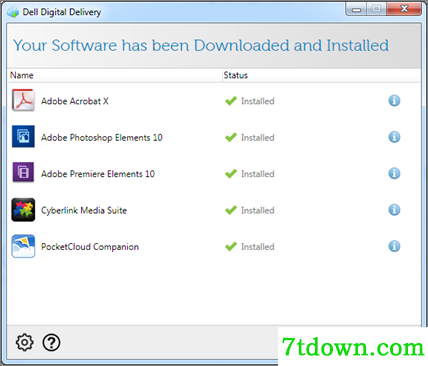Click the green checkmark for PocketCloud Companion

tap(231, 246)
